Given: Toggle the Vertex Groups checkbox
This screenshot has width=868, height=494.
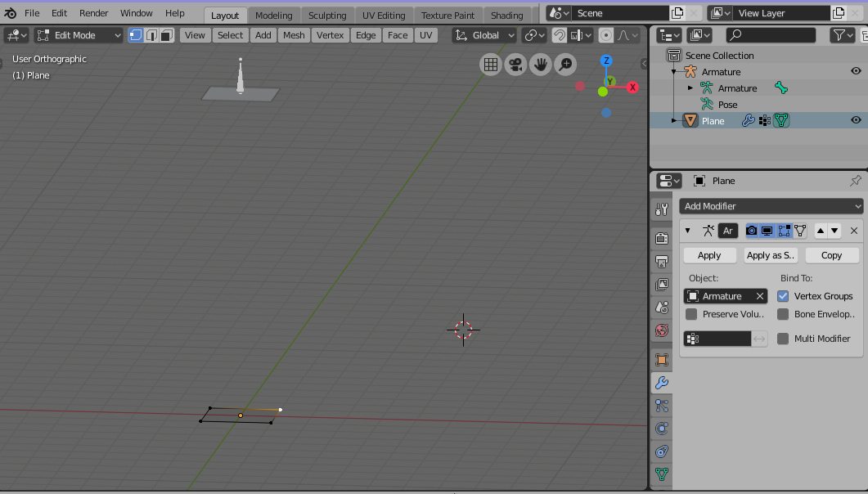Looking at the screenshot, I should click(x=783, y=296).
